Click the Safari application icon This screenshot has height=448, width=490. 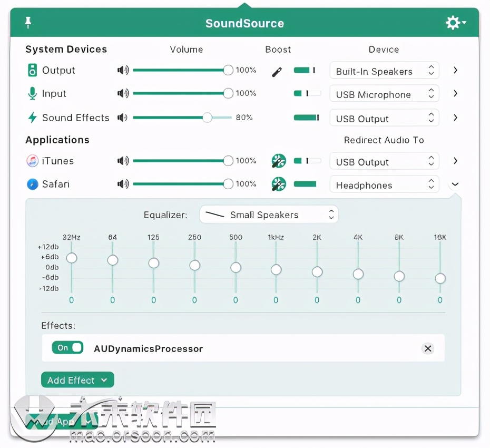coord(32,184)
